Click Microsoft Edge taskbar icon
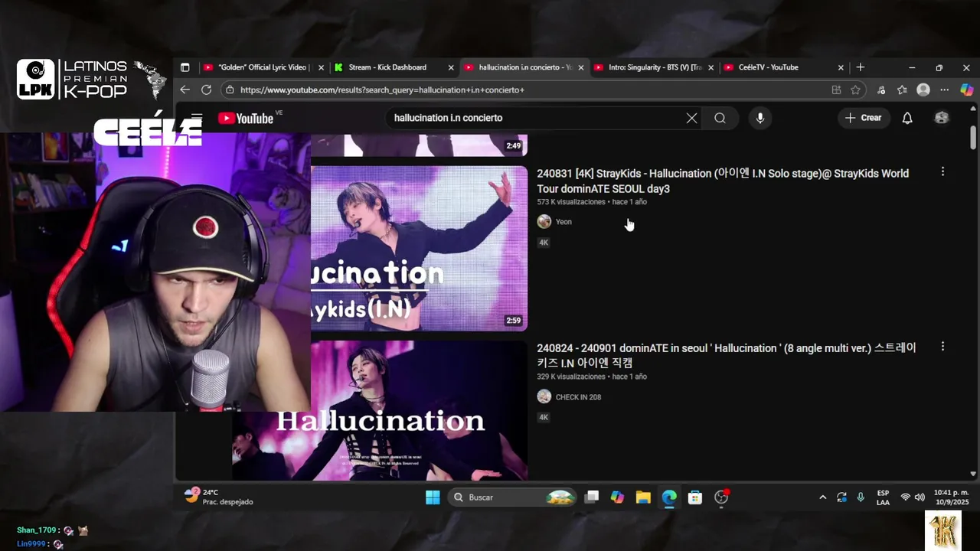Image resolution: width=980 pixels, height=551 pixels. pos(669,497)
